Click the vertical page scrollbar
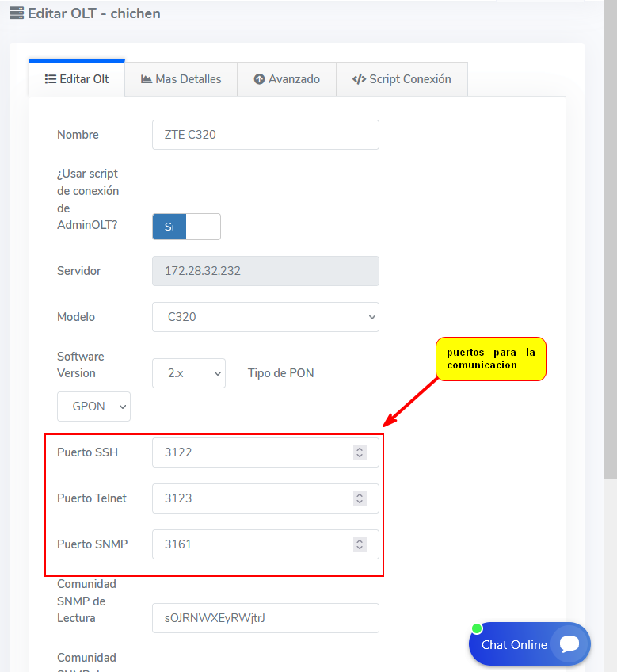The width and height of the screenshot is (617, 672). 610,238
